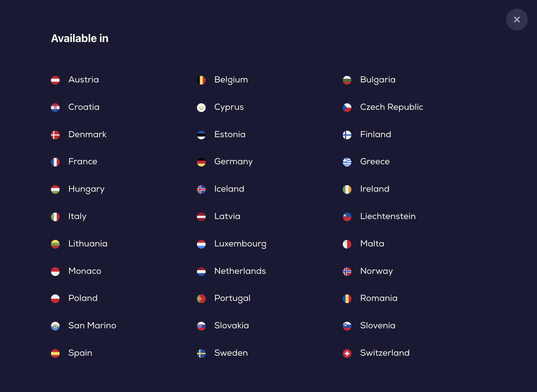Click the Greece flag icon

(x=347, y=162)
